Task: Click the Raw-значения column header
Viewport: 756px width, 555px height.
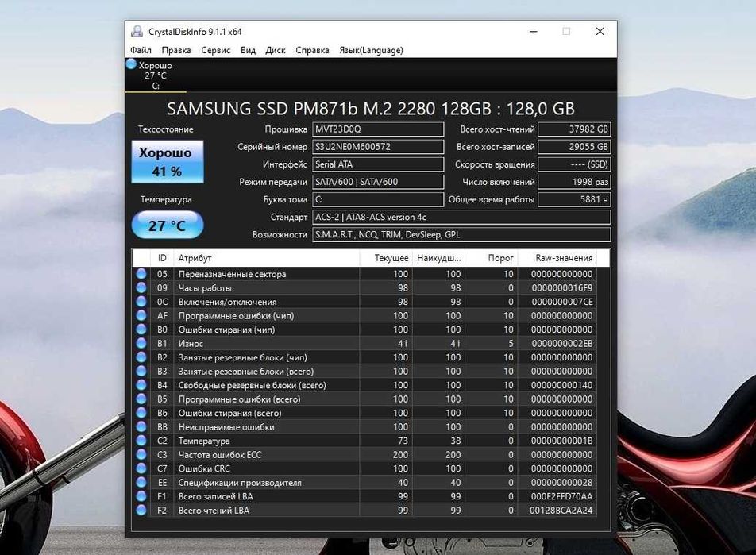Action: pyautogui.click(x=557, y=258)
